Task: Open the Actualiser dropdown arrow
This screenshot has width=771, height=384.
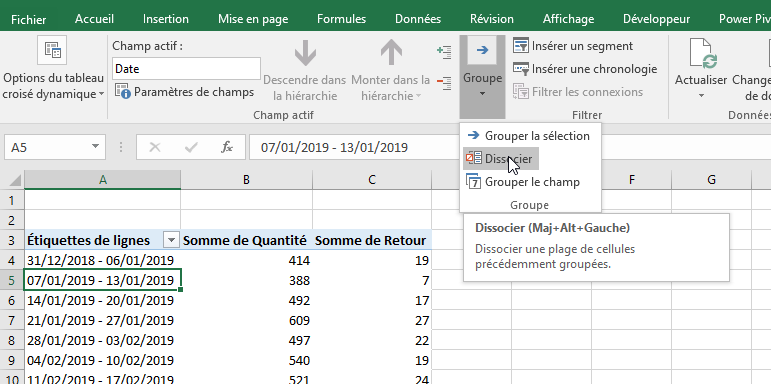Action: (x=701, y=95)
